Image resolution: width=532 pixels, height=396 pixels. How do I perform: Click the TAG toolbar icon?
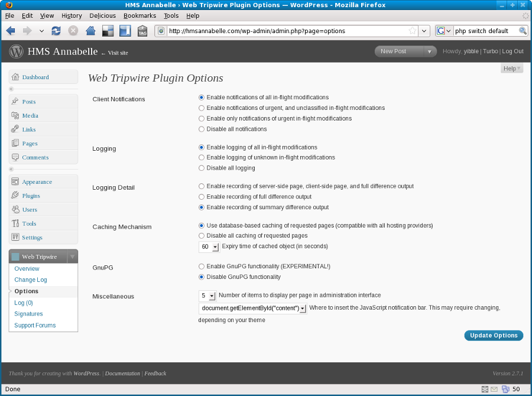[x=142, y=31]
